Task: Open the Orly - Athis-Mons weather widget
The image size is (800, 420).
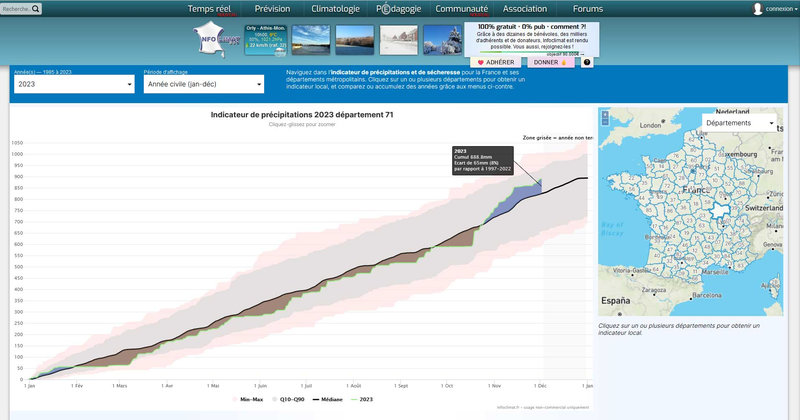Action: coord(265,40)
